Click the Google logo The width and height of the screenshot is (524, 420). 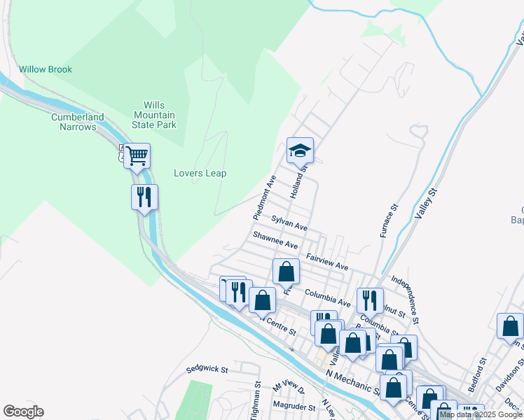[23, 412]
